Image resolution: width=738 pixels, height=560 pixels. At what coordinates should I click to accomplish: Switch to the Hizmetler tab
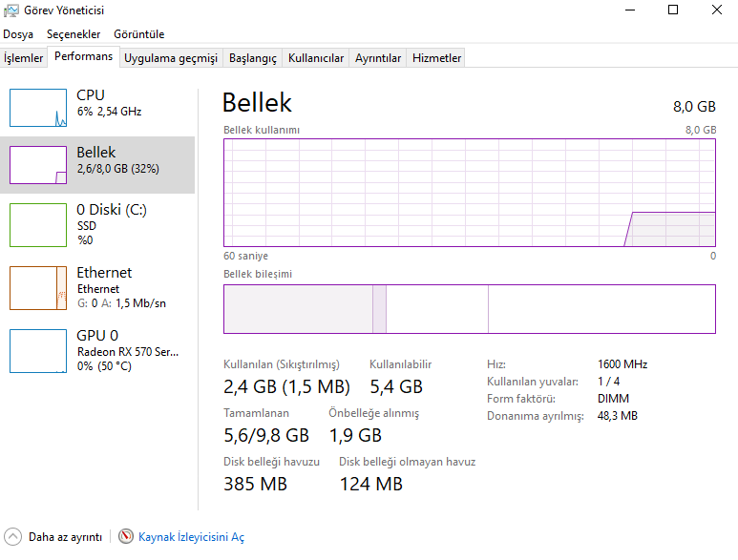[x=436, y=58]
